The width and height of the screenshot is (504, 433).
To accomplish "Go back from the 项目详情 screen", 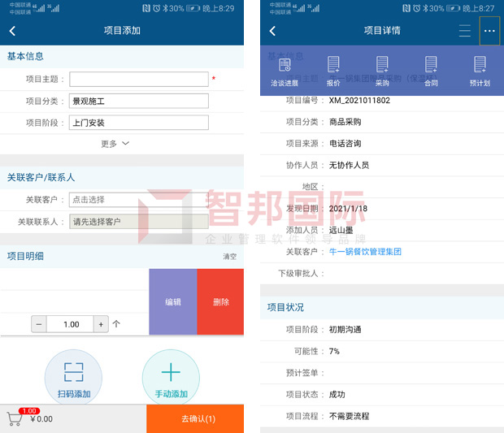I will pos(272,31).
